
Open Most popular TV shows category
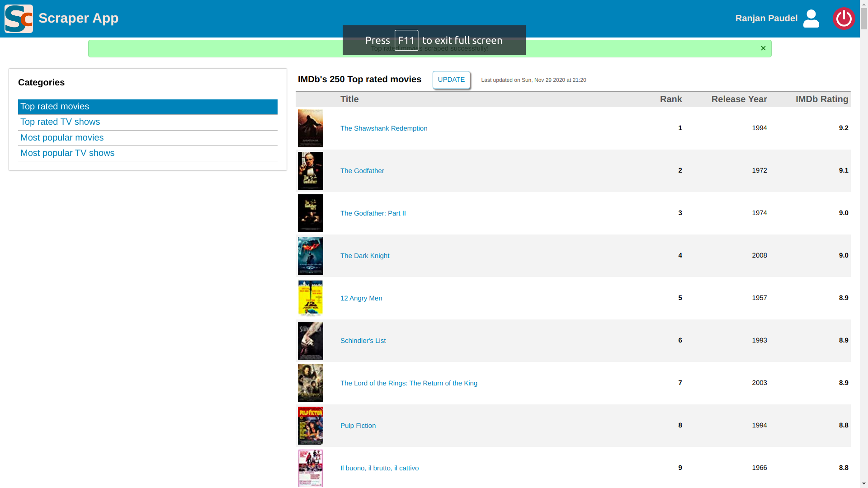click(67, 153)
